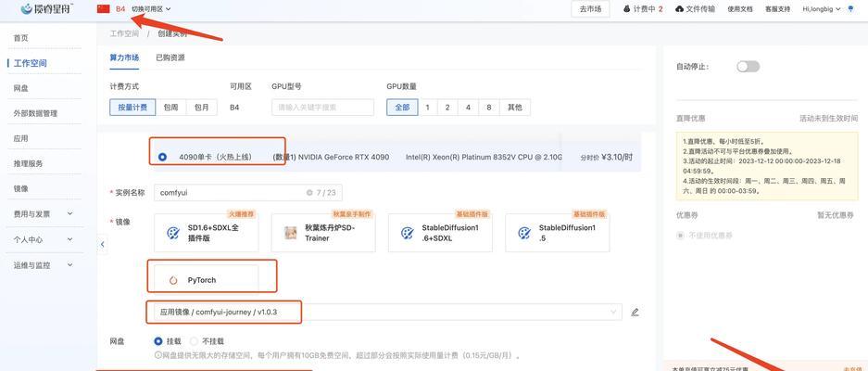Collapse the left sidebar arrow handle

click(103, 244)
